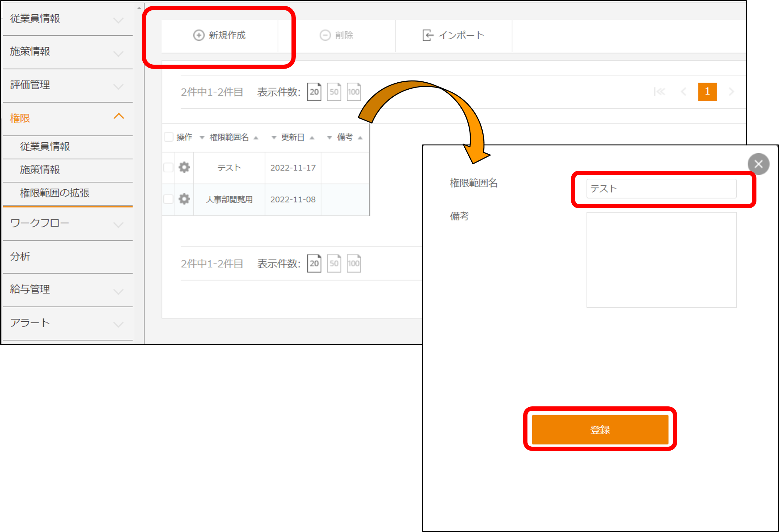Click the 新規作成 create button
This screenshot has height=532, width=779.
click(x=220, y=36)
